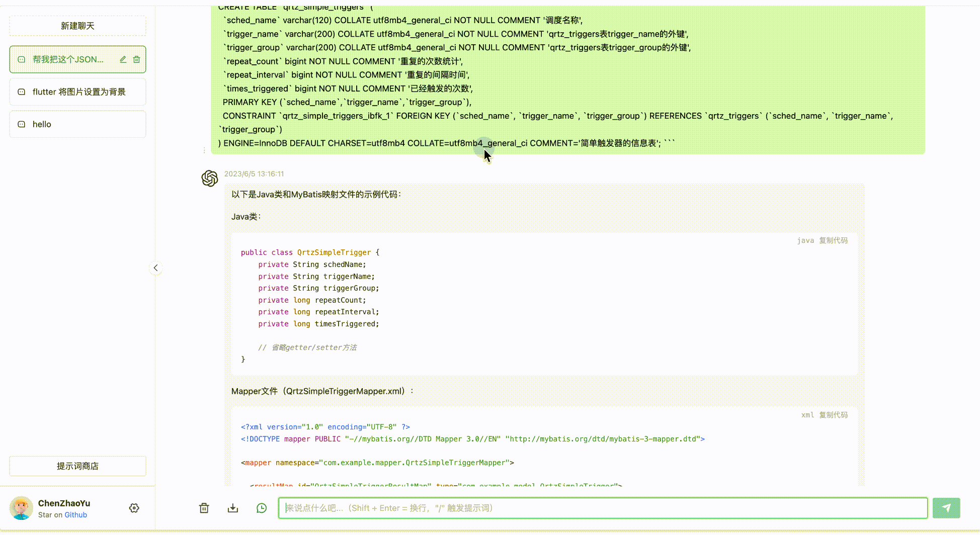Click the ChatGPT logo avatar
This screenshot has height=535, width=980.
(210, 178)
